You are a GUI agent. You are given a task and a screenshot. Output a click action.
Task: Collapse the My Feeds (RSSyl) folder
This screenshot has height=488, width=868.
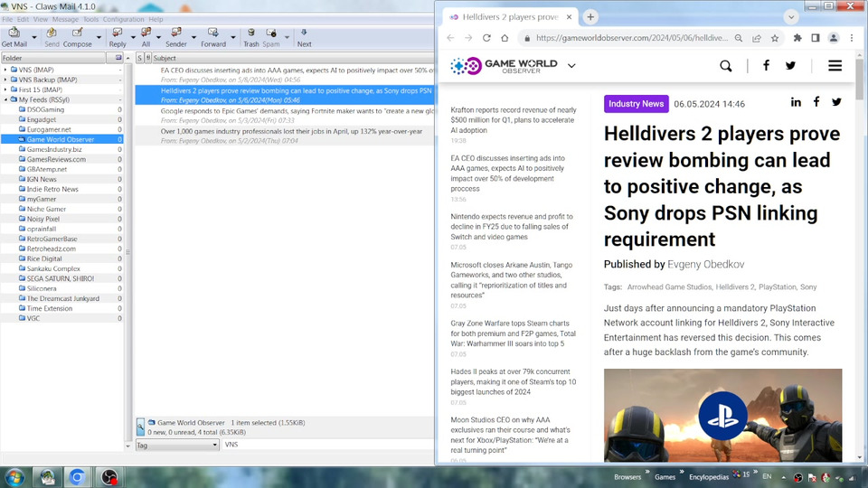[5, 99]
